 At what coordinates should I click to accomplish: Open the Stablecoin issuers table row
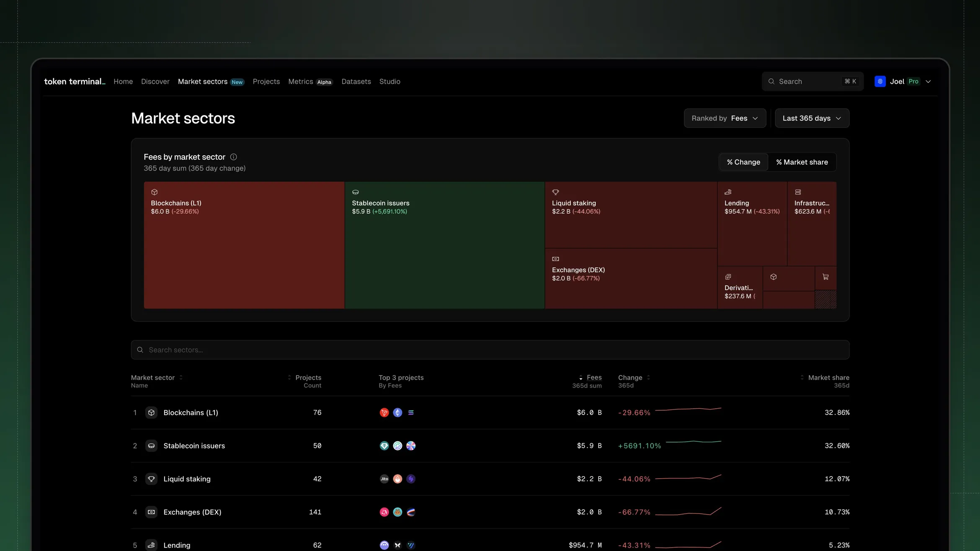(x=490, y=445)
